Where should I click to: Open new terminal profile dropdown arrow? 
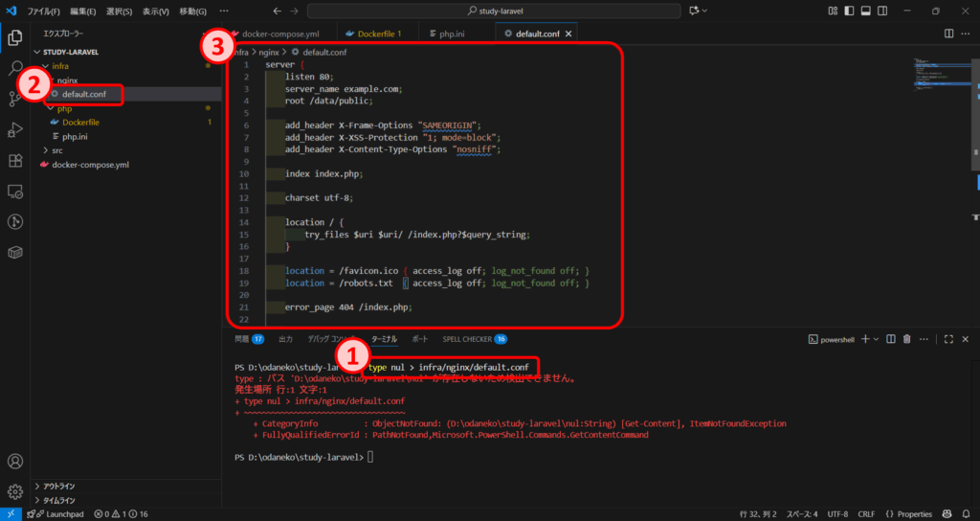click(878, 339)
